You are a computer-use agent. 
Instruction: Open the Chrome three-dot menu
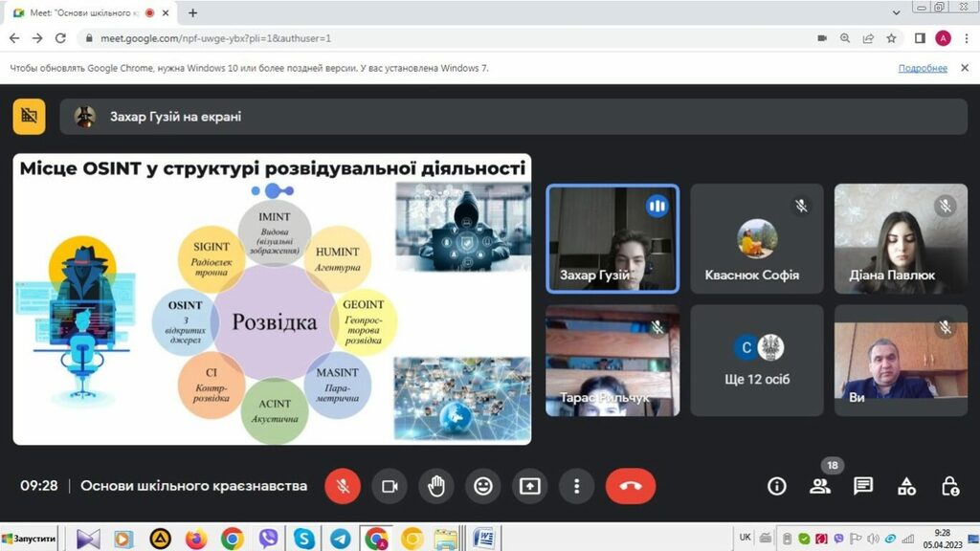(x=966, y=38)
